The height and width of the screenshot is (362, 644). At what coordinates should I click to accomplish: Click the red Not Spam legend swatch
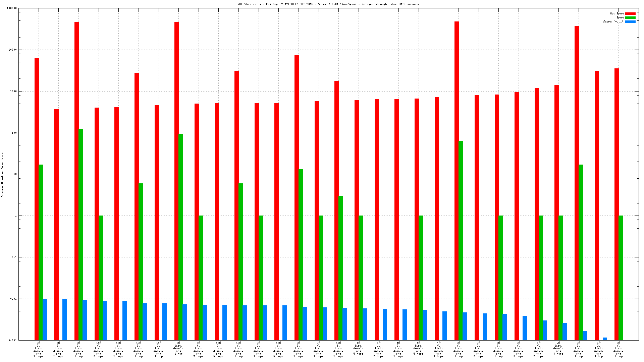pos(630,14)
